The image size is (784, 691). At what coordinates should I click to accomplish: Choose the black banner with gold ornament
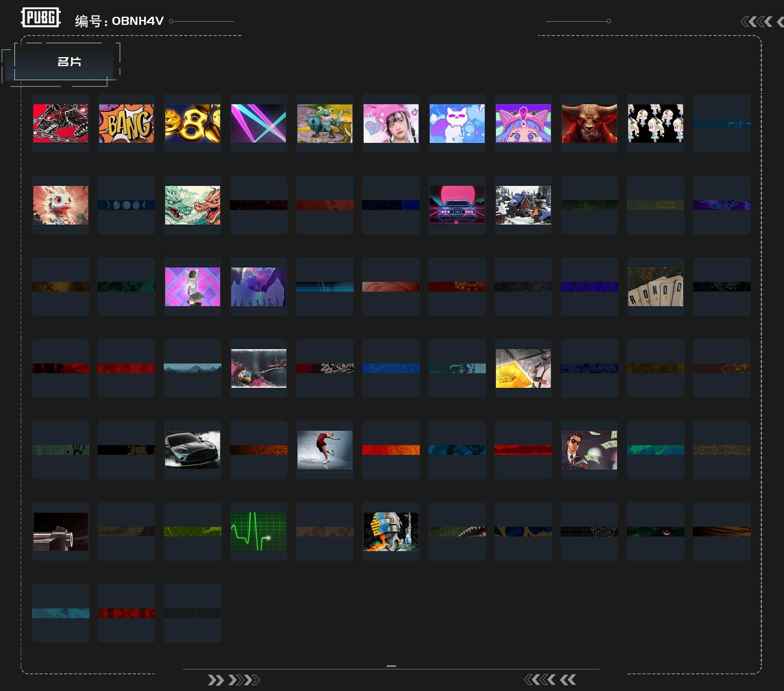[127, 450]
